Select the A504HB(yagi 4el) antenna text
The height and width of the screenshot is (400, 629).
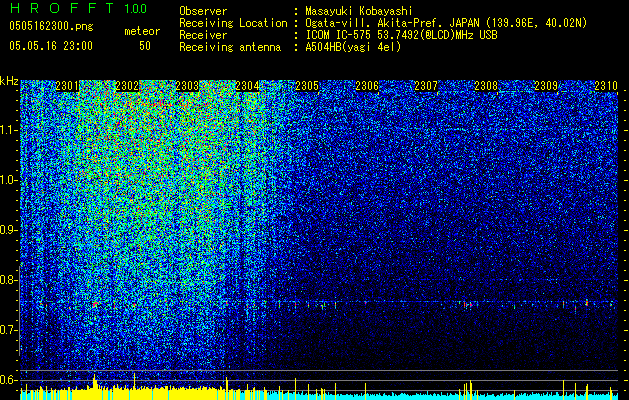[x=353, y=47]
